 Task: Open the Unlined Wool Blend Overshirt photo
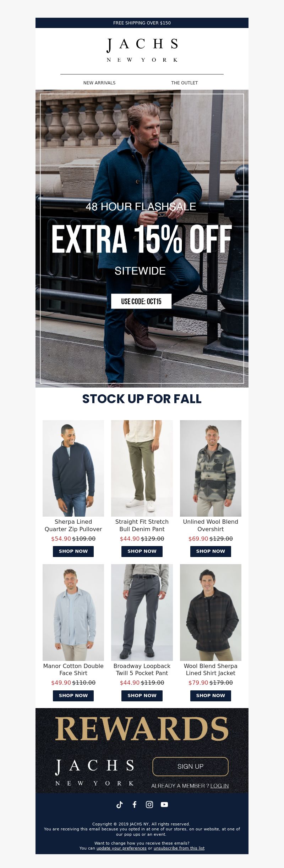[211, 468]
